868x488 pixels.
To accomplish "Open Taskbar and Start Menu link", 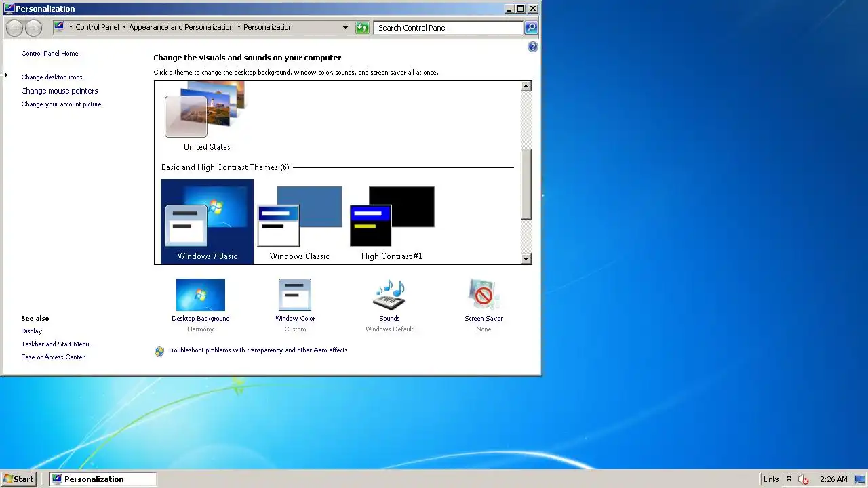I will coord(55,344).
